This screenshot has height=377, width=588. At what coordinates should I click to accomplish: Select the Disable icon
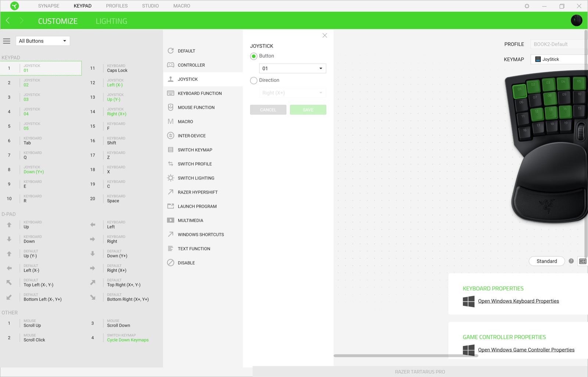[x=171, y=262]
